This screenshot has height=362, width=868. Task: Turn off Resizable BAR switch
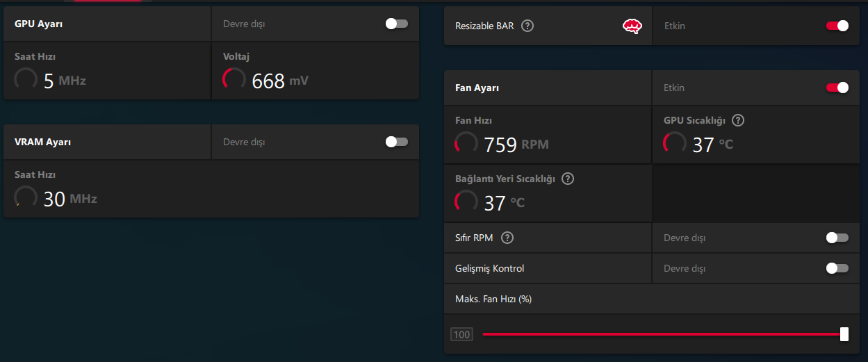click(837, 26)
